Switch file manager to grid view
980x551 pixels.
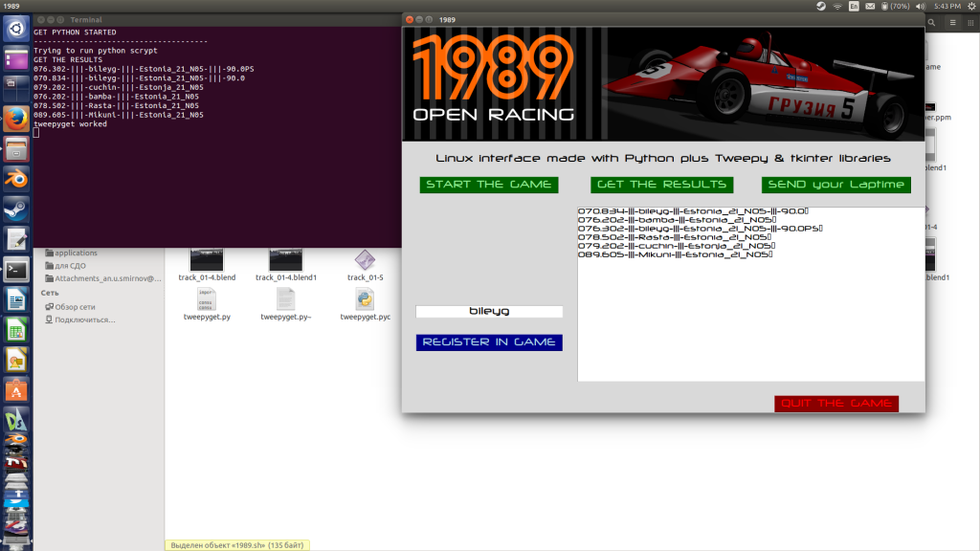(970, 23)
